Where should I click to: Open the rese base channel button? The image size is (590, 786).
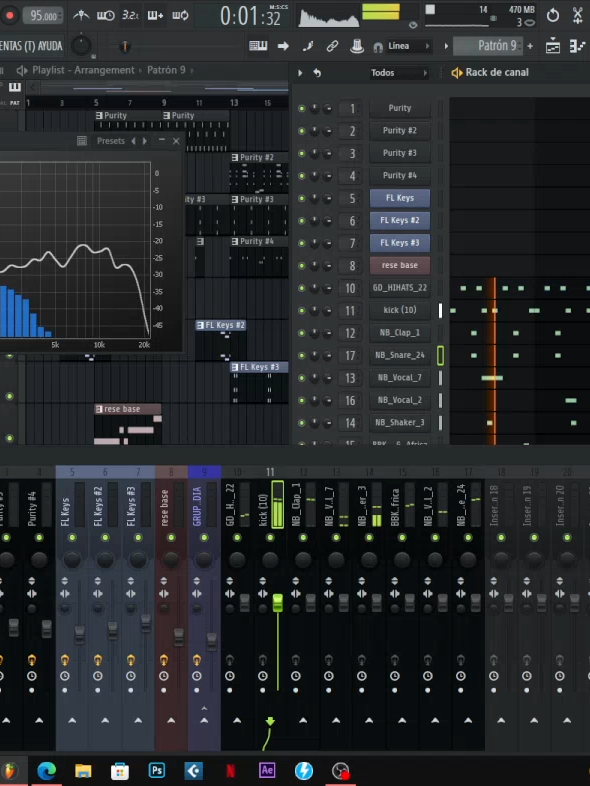click(x=400, y=266)
